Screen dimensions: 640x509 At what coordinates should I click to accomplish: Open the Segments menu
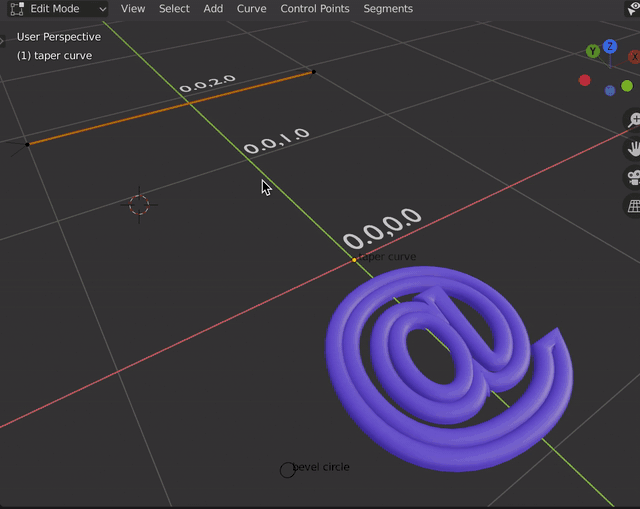(x=388, y=9)
